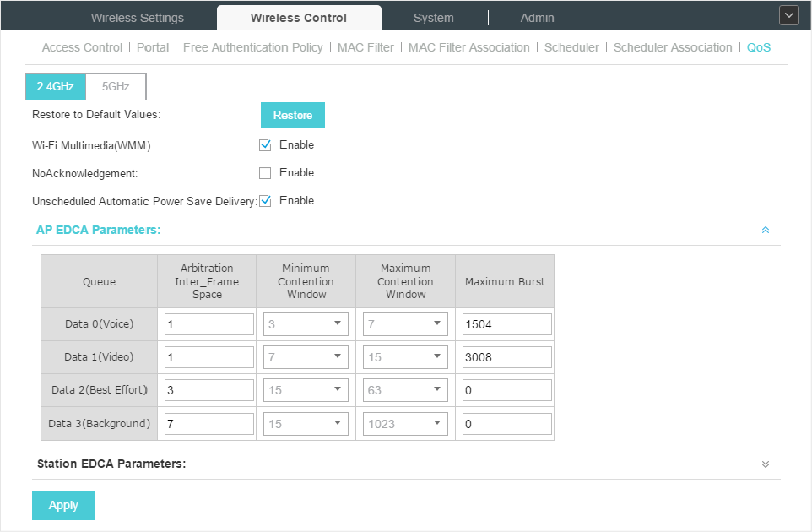The image size is (812, 532).
Task: Open Scheduler Association page
Action: tap(673, 47)
